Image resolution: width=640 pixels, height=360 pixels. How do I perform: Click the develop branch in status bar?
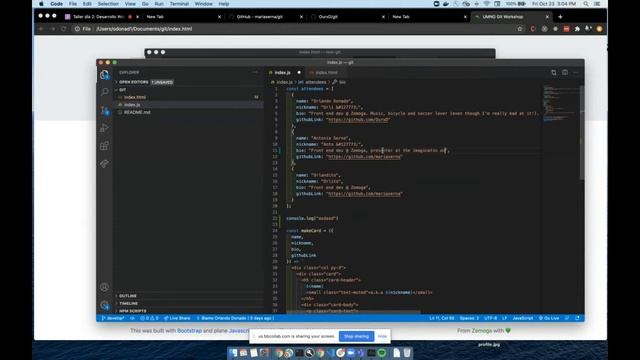coord(113,318)
